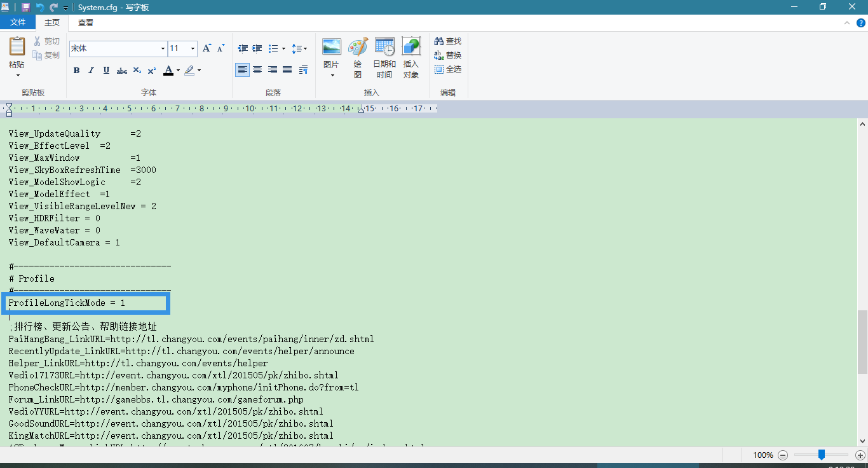This screenshot has height=468, width=868.
Task: Toggle subscript formatting
Action: pos(137,71)
